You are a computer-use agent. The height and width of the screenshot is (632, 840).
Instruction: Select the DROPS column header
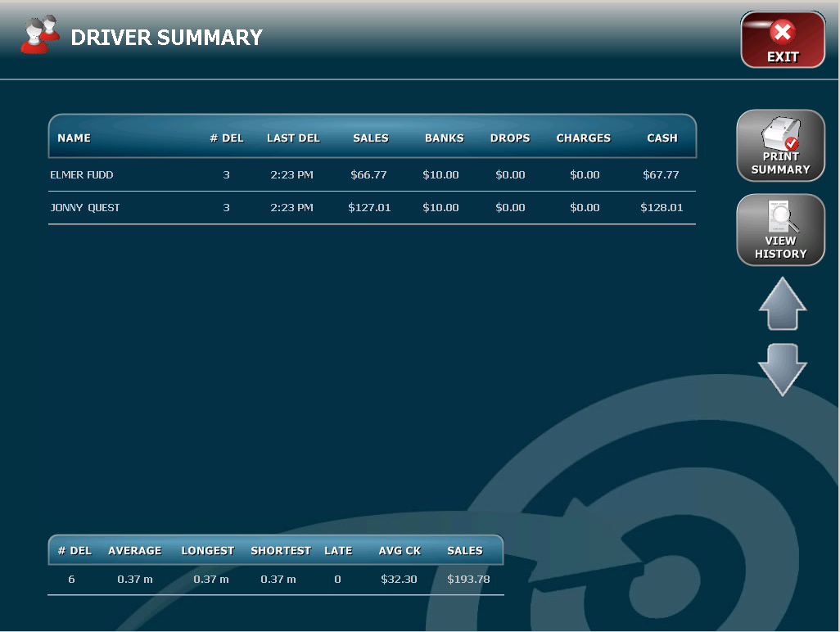tap(509, 138)
